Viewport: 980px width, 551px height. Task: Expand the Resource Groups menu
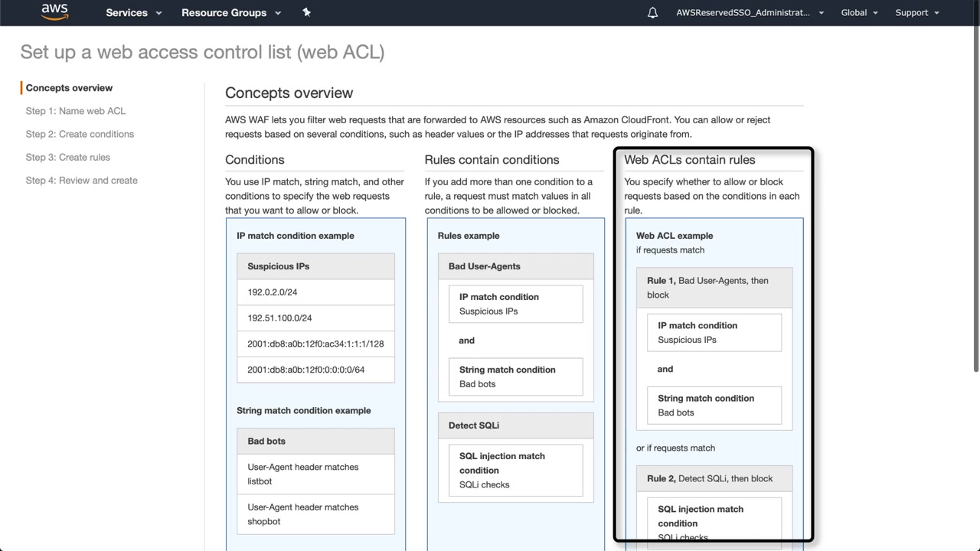pyautogui.click(x=231, y=13)
